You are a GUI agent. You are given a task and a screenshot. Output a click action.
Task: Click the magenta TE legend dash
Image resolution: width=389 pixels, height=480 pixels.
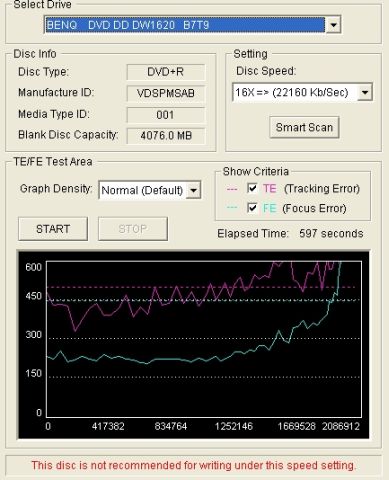coord(232,189)
